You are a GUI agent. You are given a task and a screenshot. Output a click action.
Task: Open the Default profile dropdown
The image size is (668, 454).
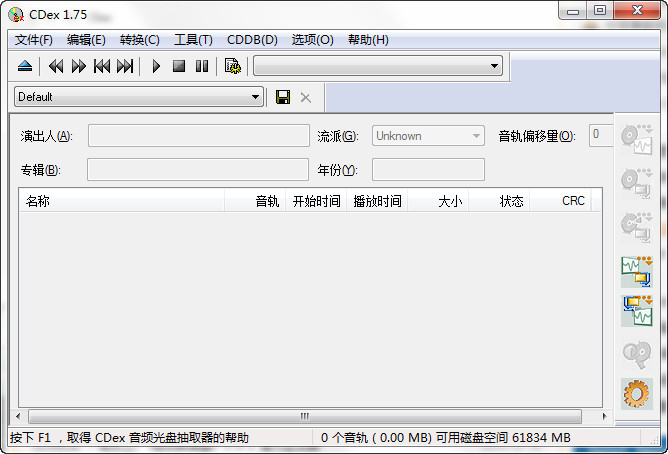click(x=139, y=97)
